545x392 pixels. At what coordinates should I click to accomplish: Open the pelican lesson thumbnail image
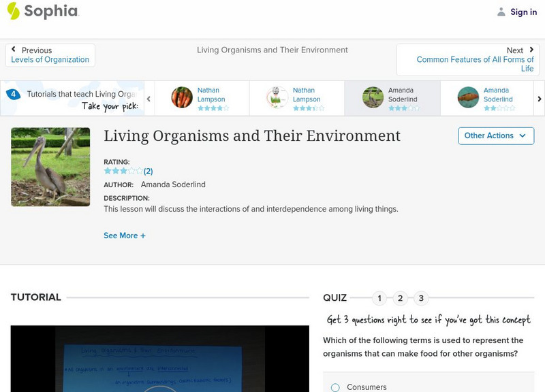pos(50,167)
